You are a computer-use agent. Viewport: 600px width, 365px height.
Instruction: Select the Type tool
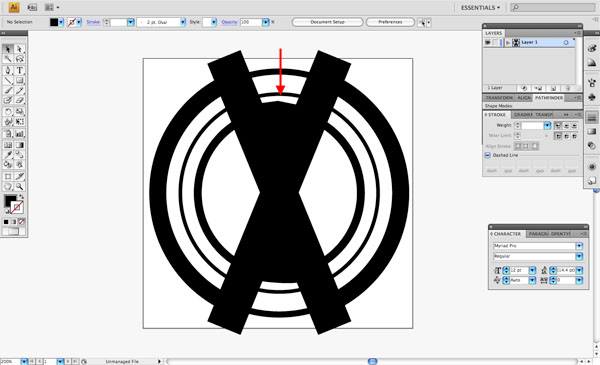[x=20, y=70]
